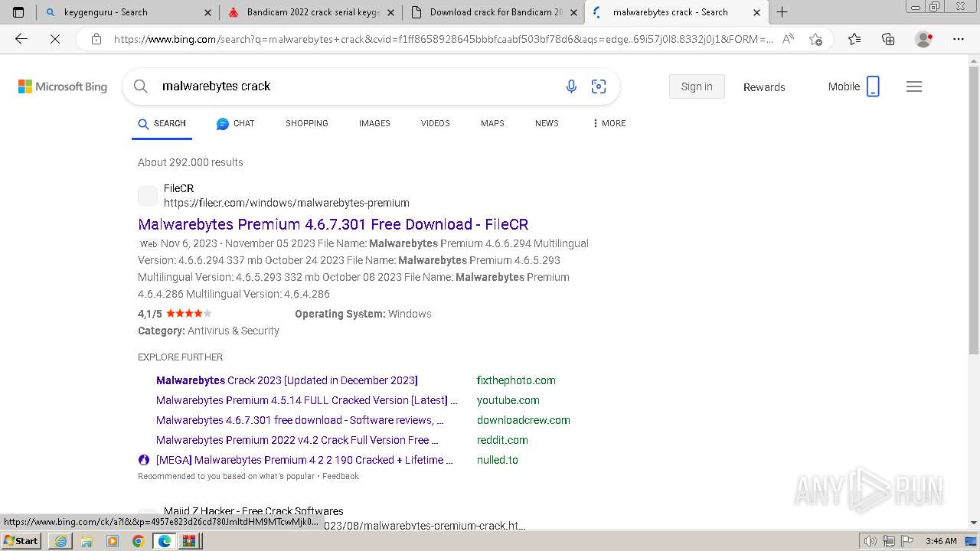Click the browser address bar URL
This screenshot has height=551, width=980.
(x=443, y=39)
